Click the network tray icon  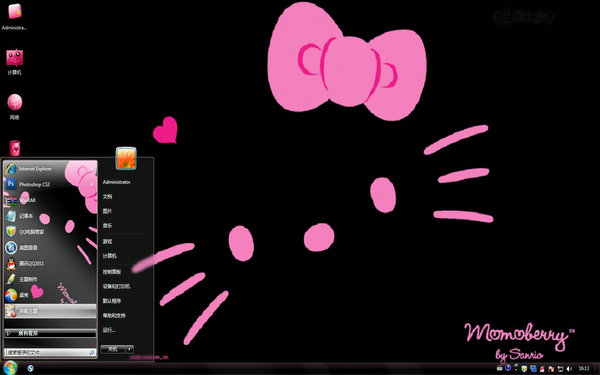[x=560, y=369]
